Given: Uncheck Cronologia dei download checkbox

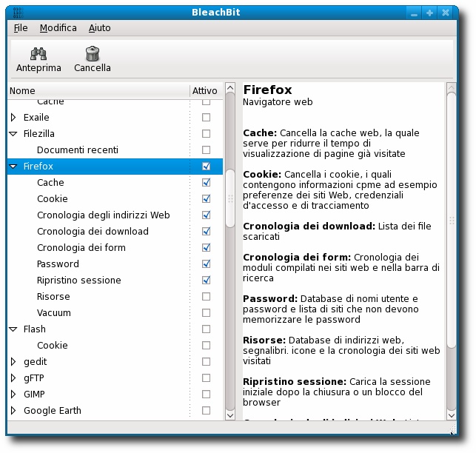Looking at the screenshot, I should (x=206, y=232).
